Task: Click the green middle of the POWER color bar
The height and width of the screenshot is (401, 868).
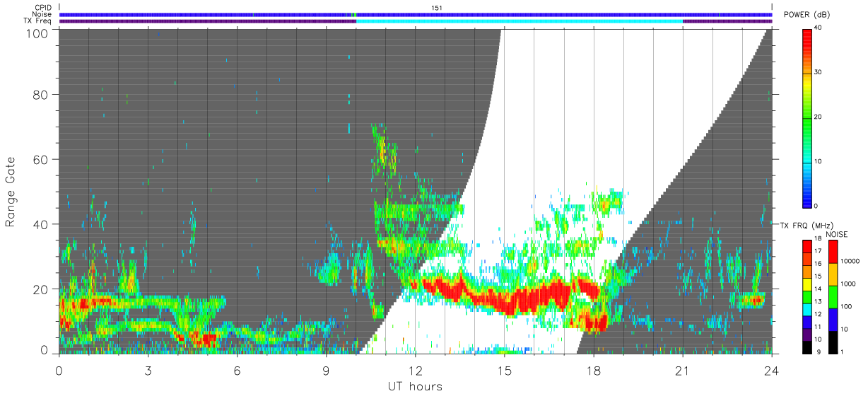Action: [x=807, y=117]
